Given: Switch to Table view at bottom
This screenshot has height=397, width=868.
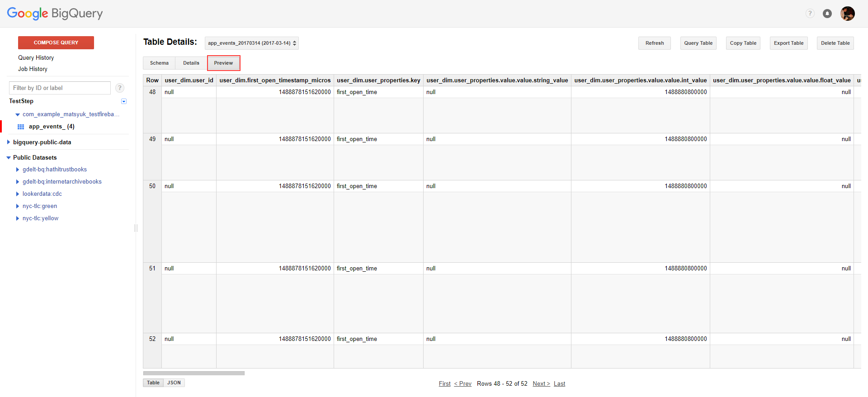Looking at the screenshot, I should [x=153, y=383].
